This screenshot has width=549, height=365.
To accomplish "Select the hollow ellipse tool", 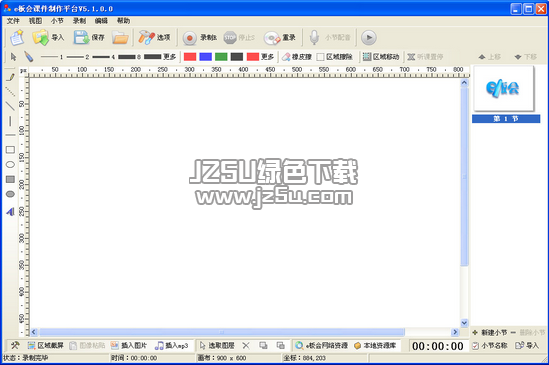I will click(10, 165).
